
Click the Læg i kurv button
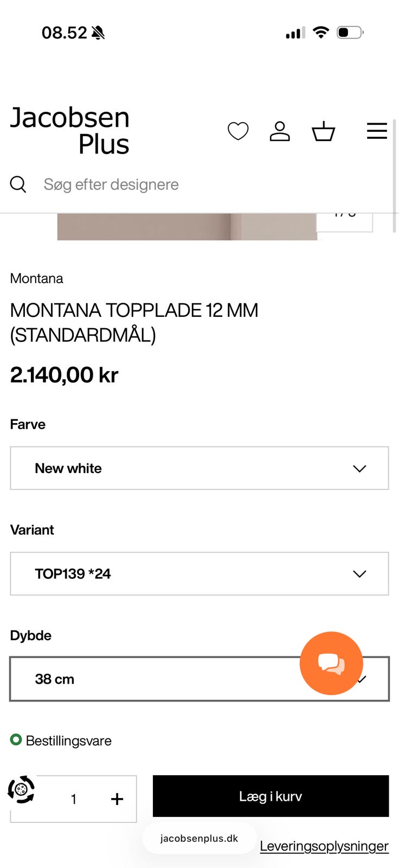[271, 796]
